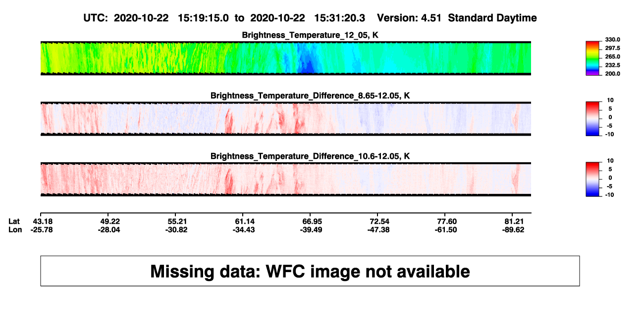Click the 8.65-12.05 difference image strip
The height and width of the screenshot is (330, 644).
[286, 119]
